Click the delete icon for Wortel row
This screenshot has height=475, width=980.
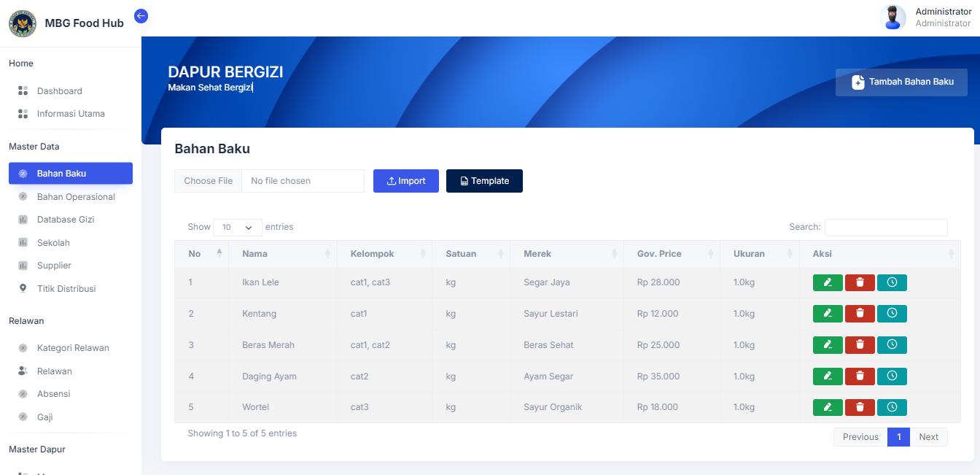click(x=860, y=407)
